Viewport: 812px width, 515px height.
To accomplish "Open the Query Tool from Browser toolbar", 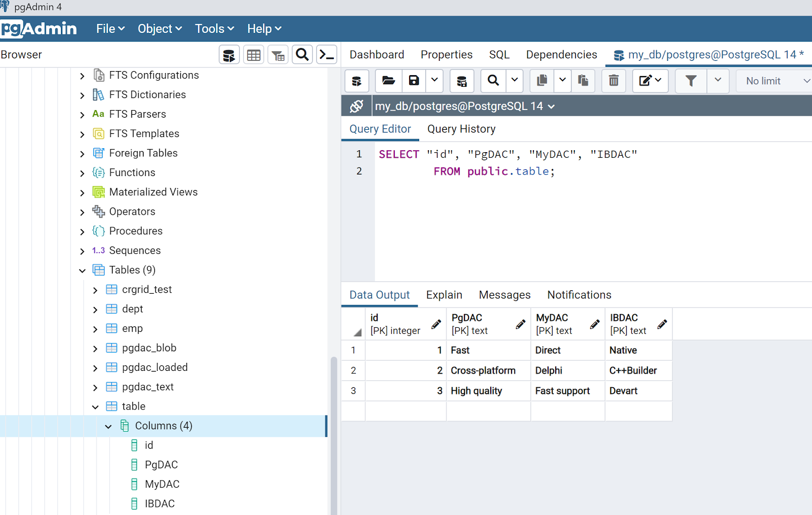I will click(229, 55).
